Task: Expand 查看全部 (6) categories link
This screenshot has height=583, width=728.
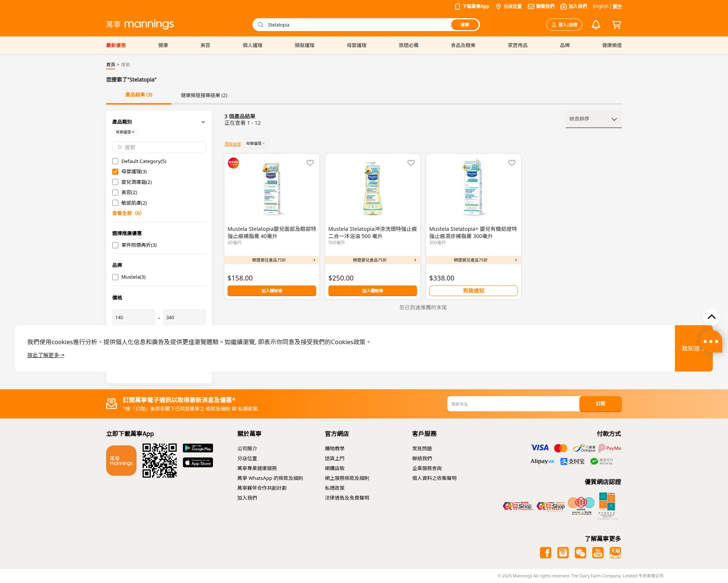Action: (x=127, y=213)
